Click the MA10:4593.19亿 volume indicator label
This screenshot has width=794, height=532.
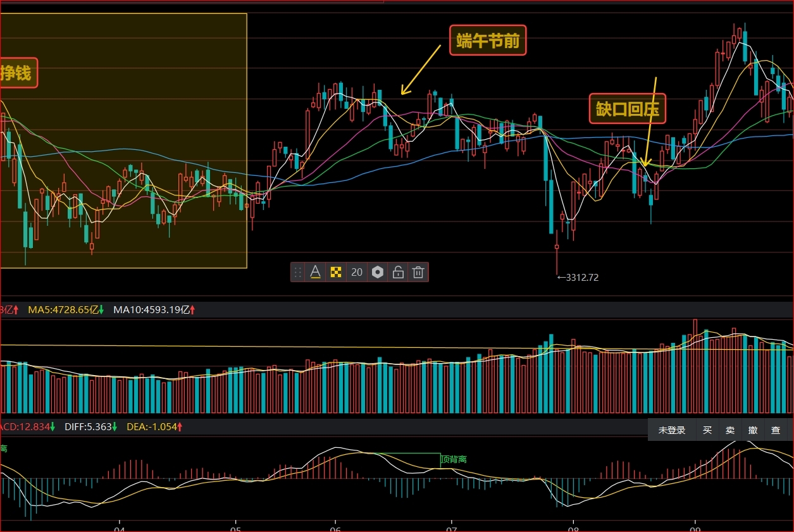tap(154, 310)
